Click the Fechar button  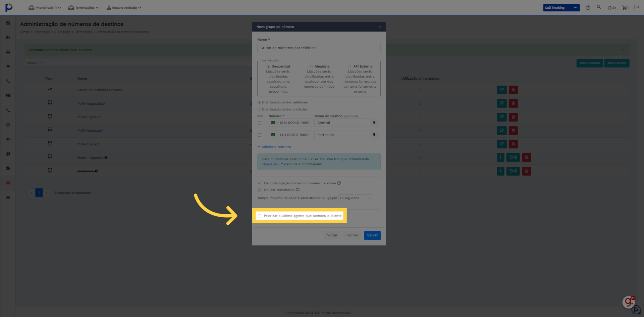coord(352,235)
